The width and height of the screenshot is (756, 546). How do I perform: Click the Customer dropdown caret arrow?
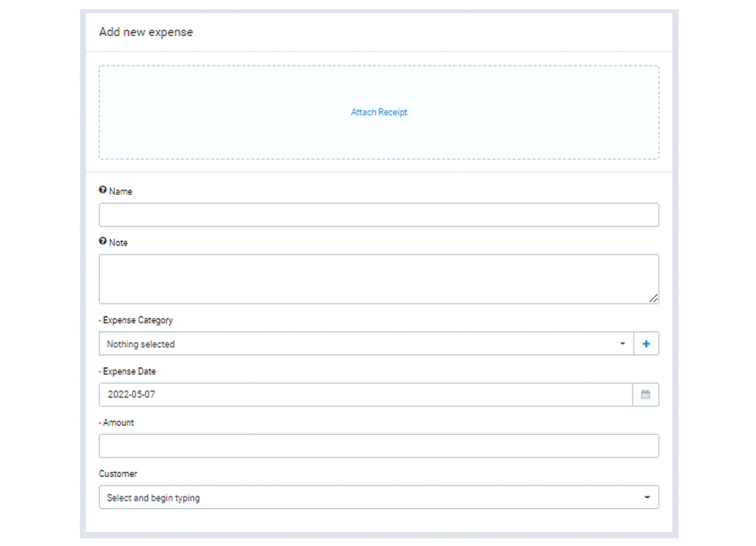(647, 497)
